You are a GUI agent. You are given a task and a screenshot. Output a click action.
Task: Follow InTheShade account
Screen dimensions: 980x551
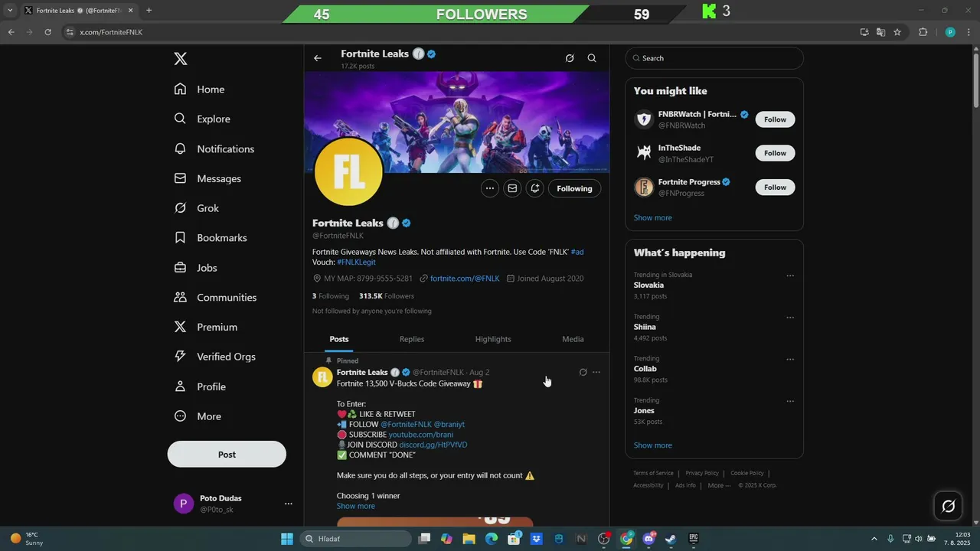coord(775,153)
